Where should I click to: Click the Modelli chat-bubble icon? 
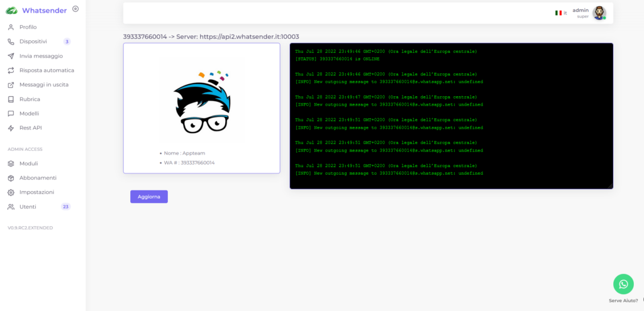(11, 114)
